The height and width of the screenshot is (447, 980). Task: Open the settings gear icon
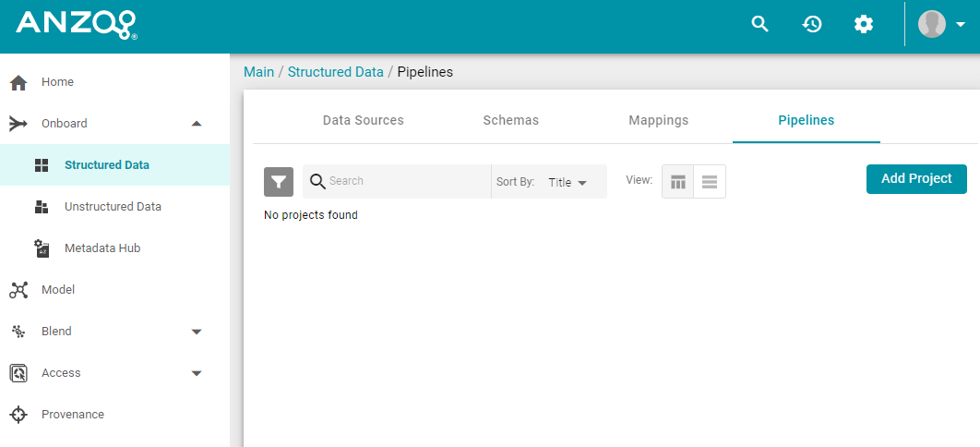coord(864,24)
